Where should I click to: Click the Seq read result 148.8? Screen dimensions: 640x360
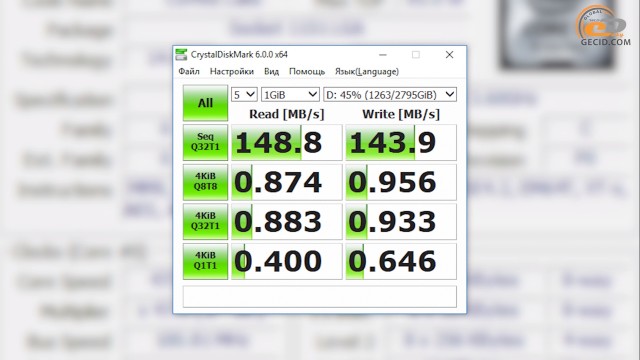click(x=287, y=142)
